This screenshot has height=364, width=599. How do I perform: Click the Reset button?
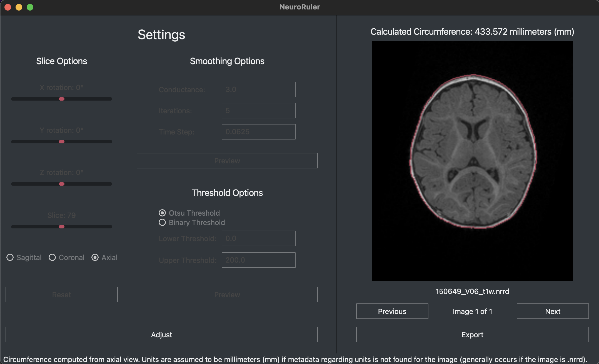pos(62,295)
